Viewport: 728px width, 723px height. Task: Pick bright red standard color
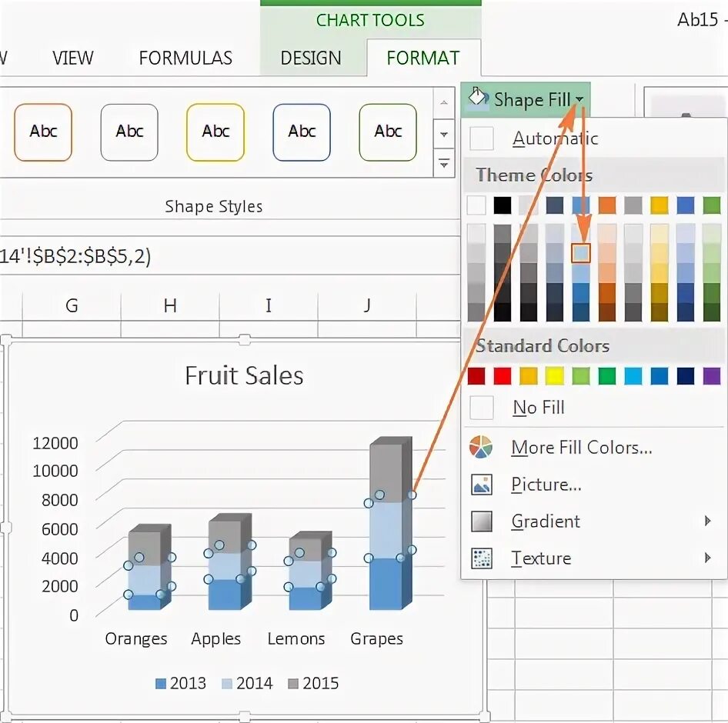click(503, 376)
